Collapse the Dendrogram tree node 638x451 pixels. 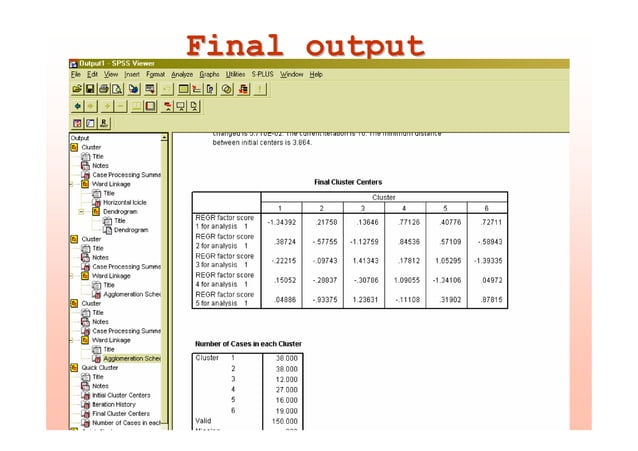click(81, 212)
